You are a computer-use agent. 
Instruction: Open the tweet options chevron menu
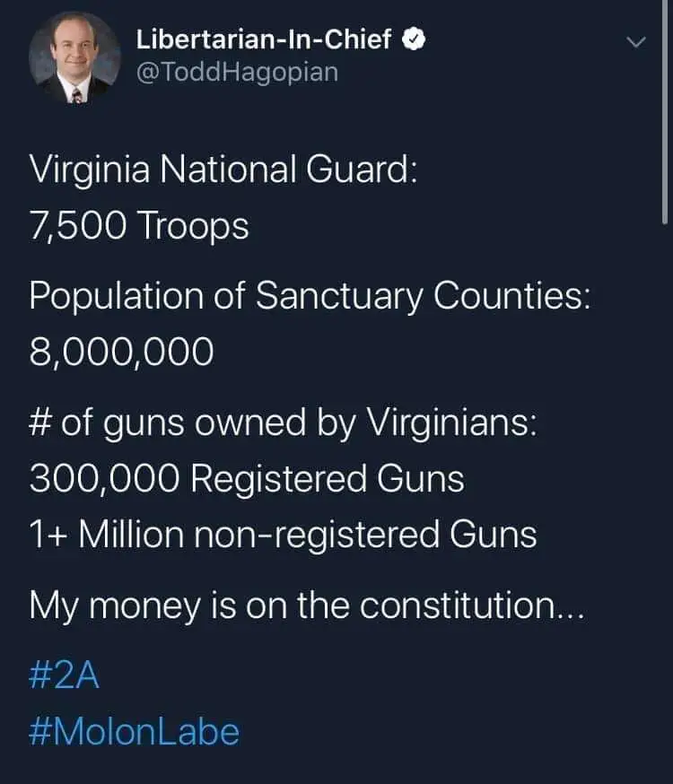coord(635,42)
